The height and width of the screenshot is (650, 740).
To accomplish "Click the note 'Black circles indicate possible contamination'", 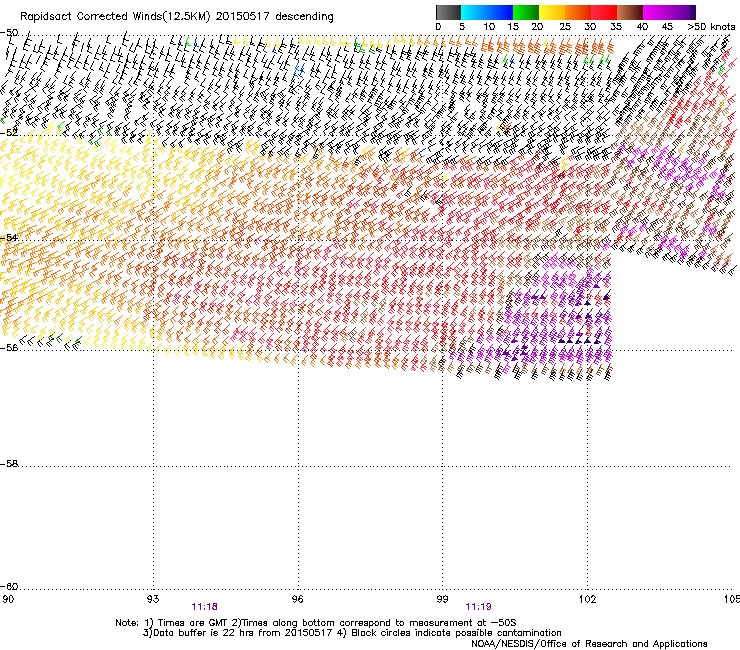I will [456, 633].
